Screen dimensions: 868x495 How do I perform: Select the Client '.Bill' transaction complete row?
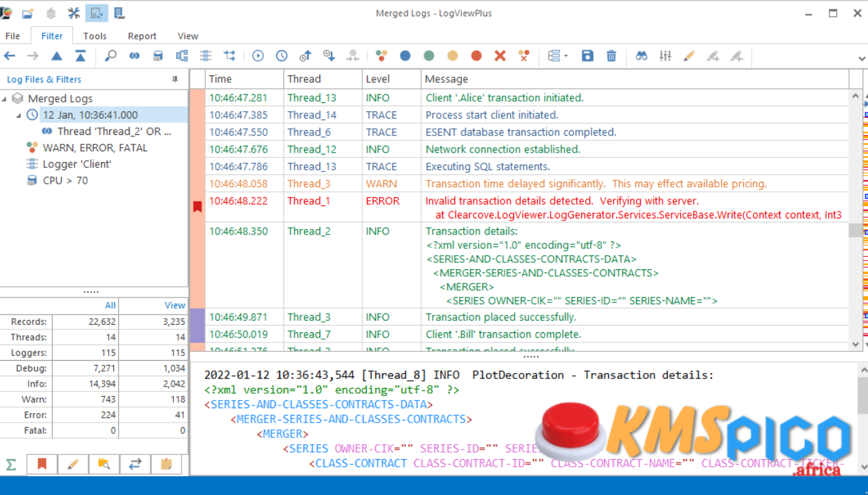click(x=527, y=334)
